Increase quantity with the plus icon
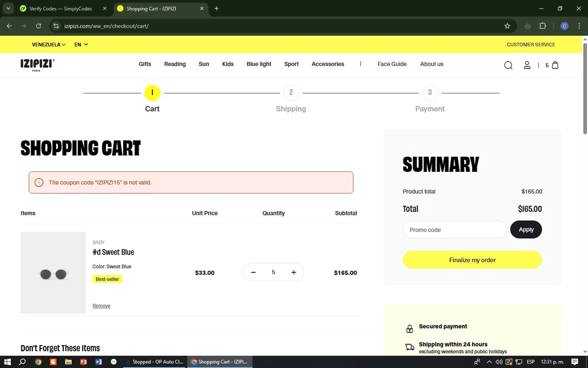Viewport: 588px width, 368px height. (294, 272)
